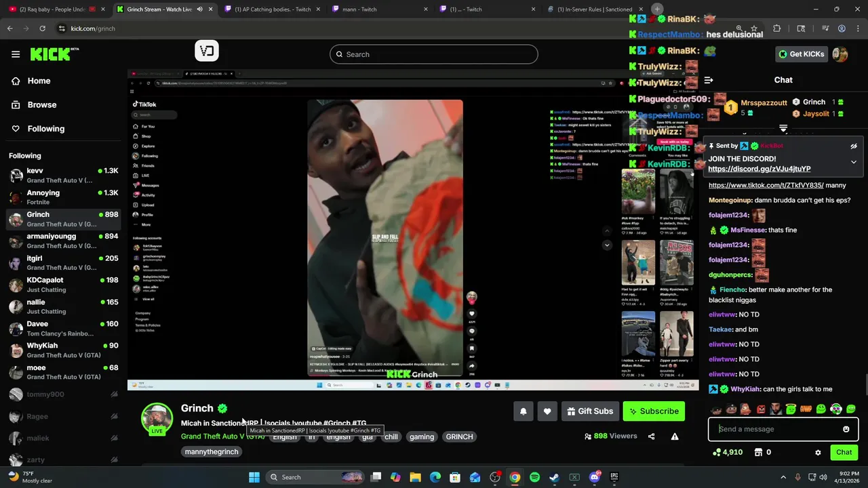This screenshot has height=488, width=868.
Task: Open Steam from taskbar
Action: [554, 477]
